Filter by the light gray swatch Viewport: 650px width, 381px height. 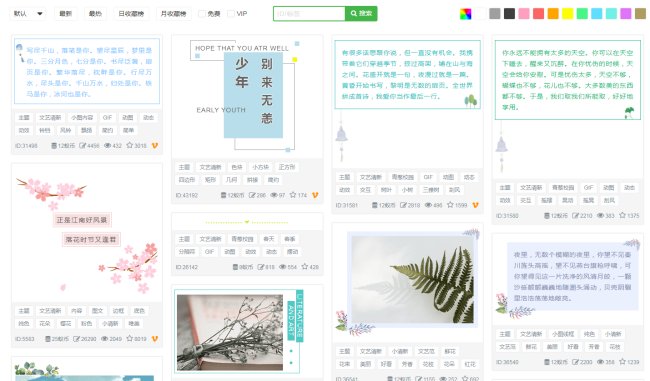point(495,14)
